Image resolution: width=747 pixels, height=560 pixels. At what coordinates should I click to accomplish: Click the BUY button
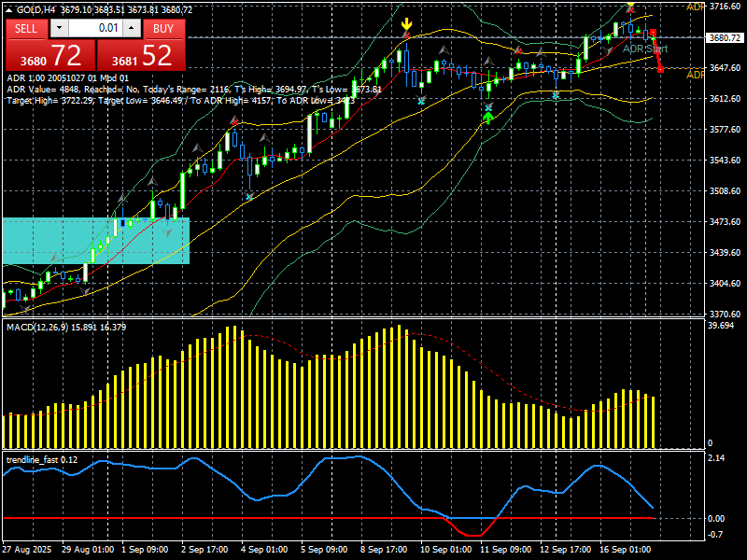pyautogui.click(x=163, y=29)
